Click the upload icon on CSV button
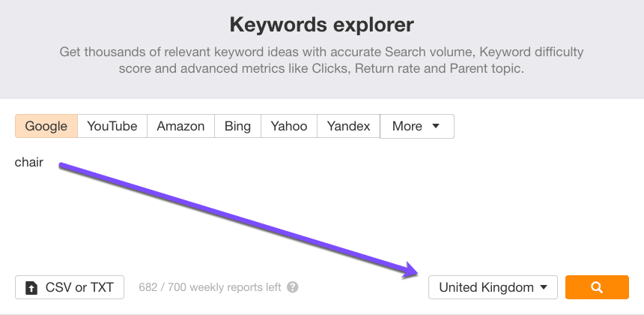Viewport: 644px width, 315px height. [31, 287]
